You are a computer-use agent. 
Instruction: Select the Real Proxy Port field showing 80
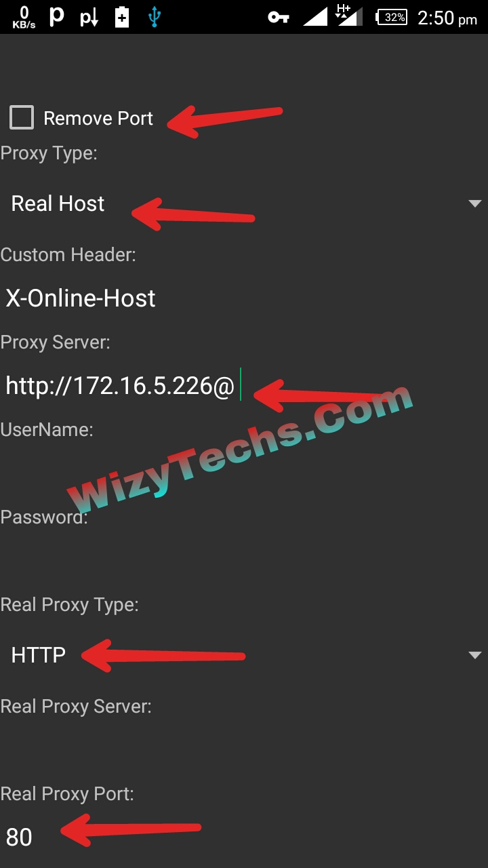click(x=244, y=837)
